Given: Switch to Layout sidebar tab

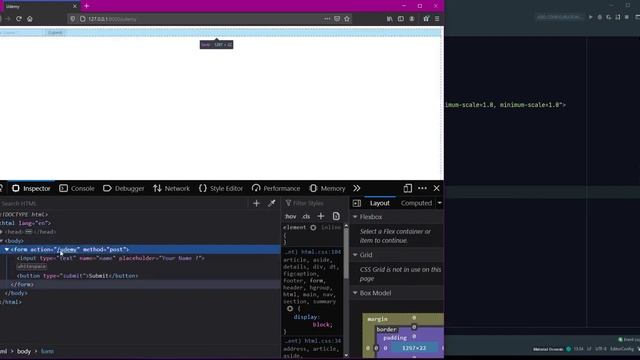Looking at the screenshot, I should (380, 203).
